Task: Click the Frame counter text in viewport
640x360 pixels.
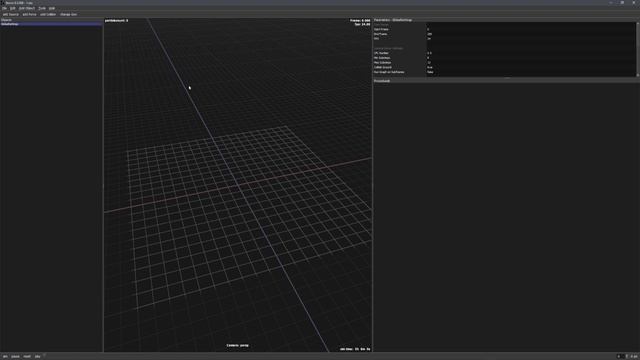Action: point(360,20)
